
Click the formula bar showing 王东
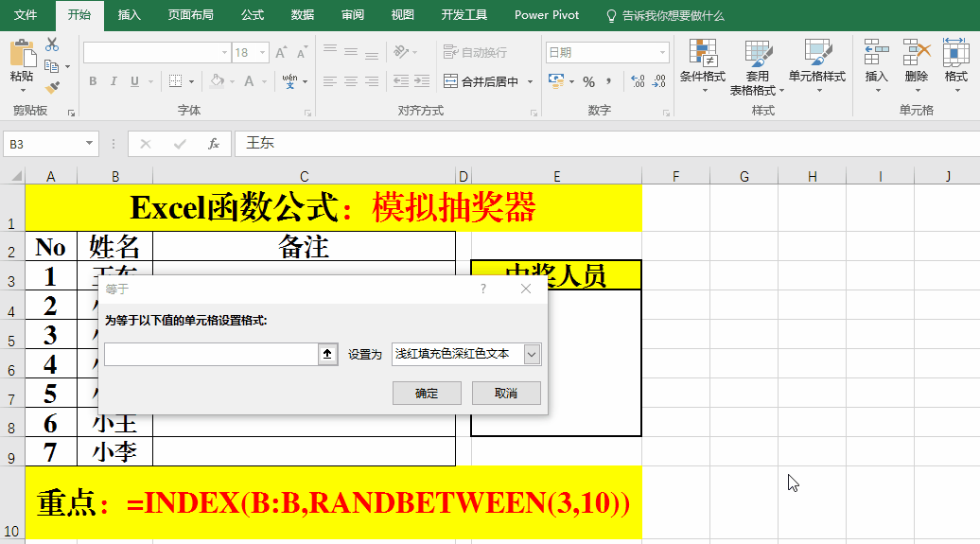(x=606, y=143)
